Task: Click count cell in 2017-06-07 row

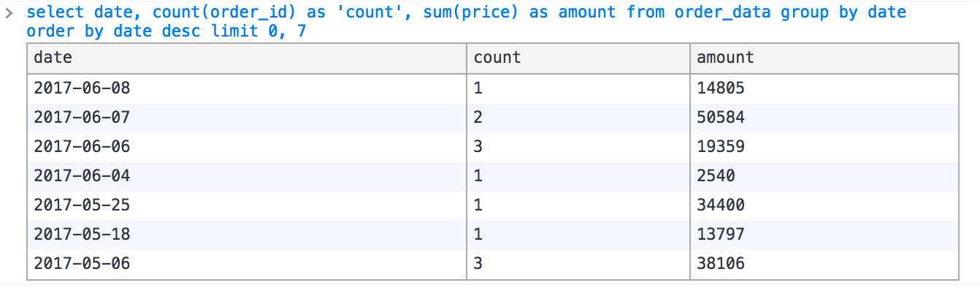Action: pos(578,117)
